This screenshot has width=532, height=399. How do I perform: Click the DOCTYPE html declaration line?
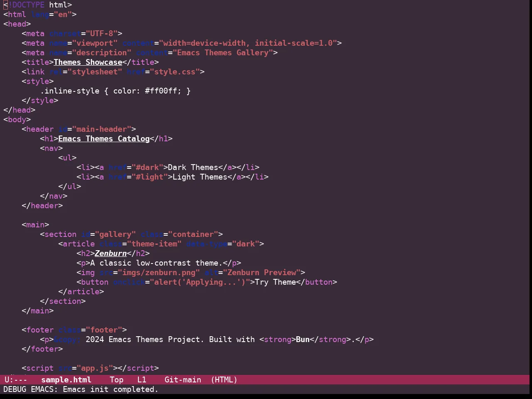point(38,5)
